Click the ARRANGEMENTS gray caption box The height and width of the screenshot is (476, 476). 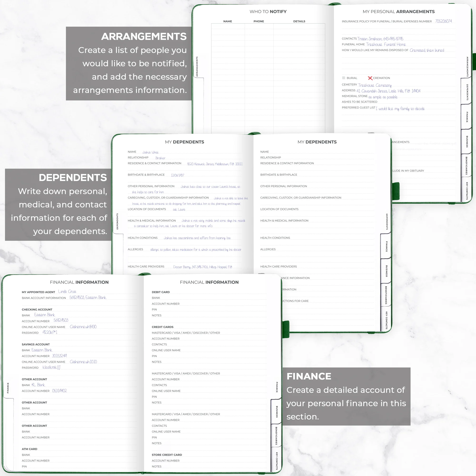click(129, 63)
